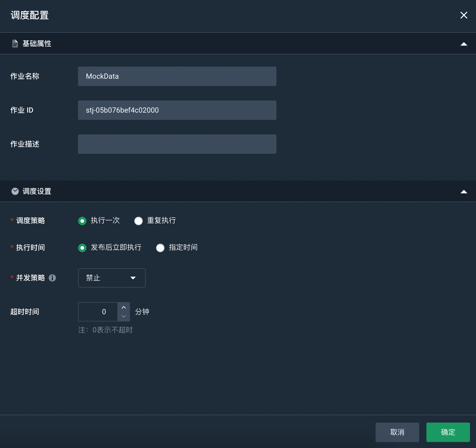Select the 重复执行 radio button
Image resolution: width=476 pixels, height=448 pixels.
(x=139, y=221)
